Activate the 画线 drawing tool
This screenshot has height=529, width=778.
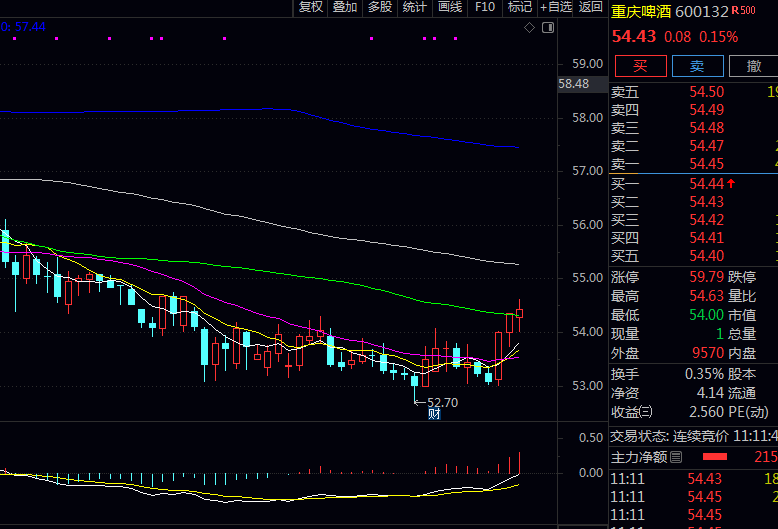450,7
